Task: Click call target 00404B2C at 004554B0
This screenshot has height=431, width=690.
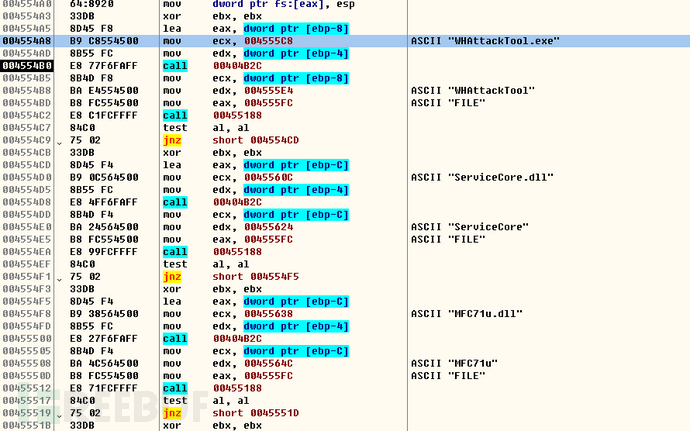Action: 238,66
